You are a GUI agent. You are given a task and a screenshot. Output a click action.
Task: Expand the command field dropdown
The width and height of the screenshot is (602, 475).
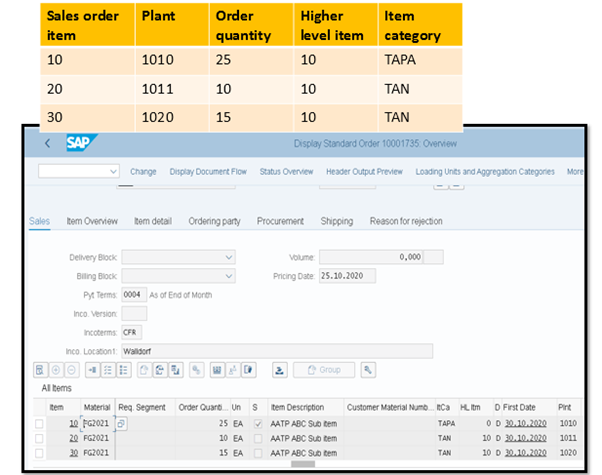coord(112,172)
